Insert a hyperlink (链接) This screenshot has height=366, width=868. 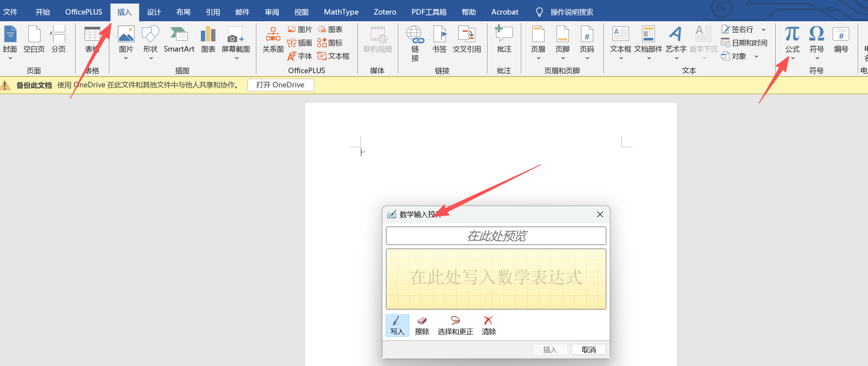tap(415, 43)
